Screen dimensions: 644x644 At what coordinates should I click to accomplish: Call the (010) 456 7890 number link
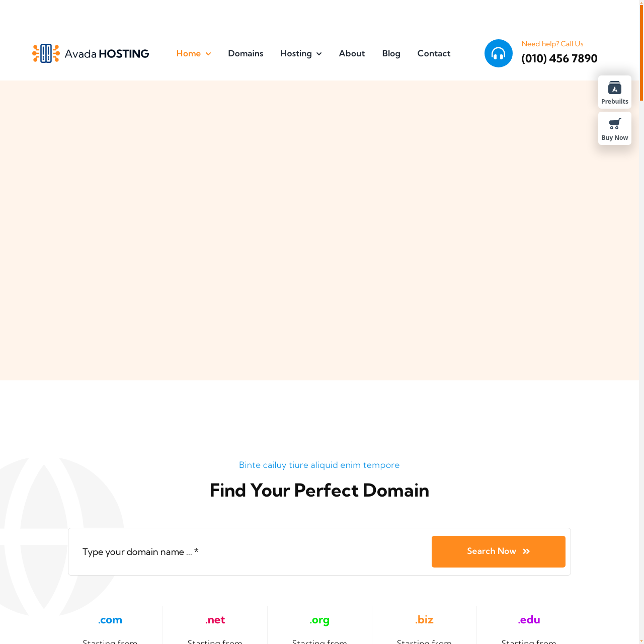coord(559,58)
